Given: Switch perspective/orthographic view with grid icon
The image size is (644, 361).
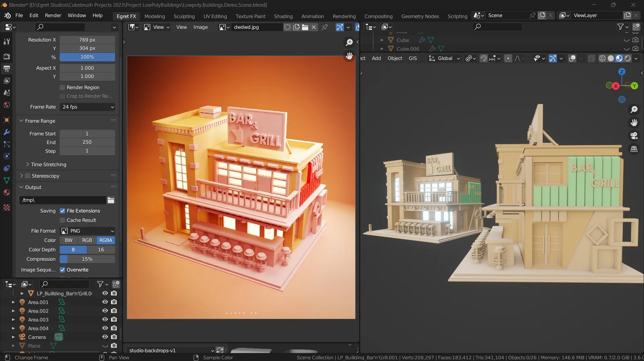Looking at the screenshot, I should [634, 149].
